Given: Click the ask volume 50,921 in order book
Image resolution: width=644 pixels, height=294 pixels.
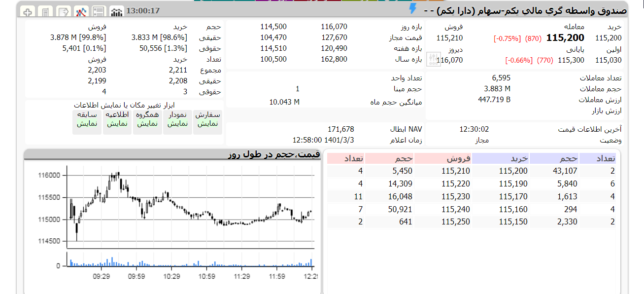Looking at the screenshot, I should coord(401,209).
